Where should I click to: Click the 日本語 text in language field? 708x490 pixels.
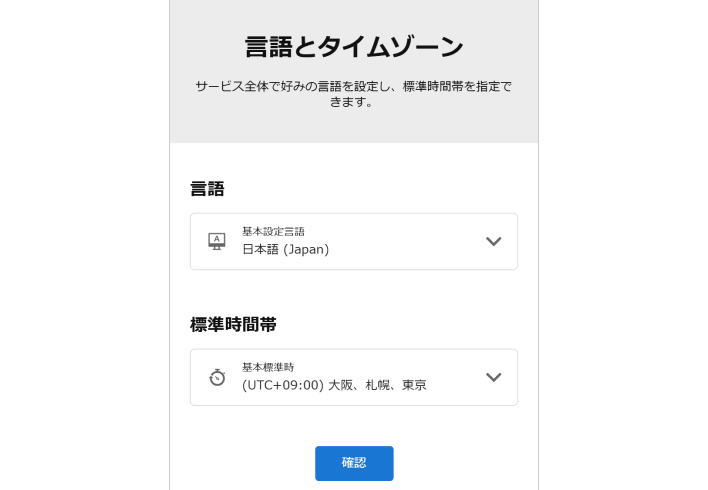pyautogui.click(x=261, y=249)
